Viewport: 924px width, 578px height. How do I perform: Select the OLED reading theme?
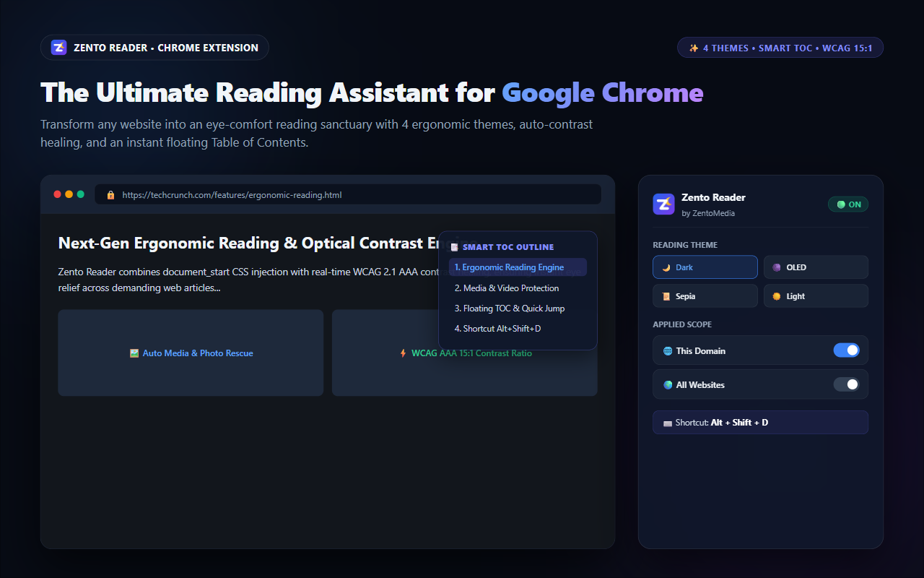816,267
